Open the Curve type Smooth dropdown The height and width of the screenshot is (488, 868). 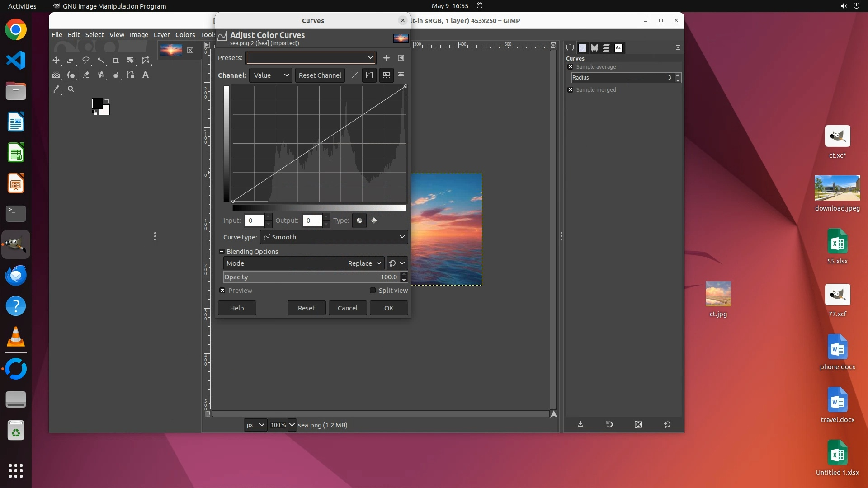point(334,237)
